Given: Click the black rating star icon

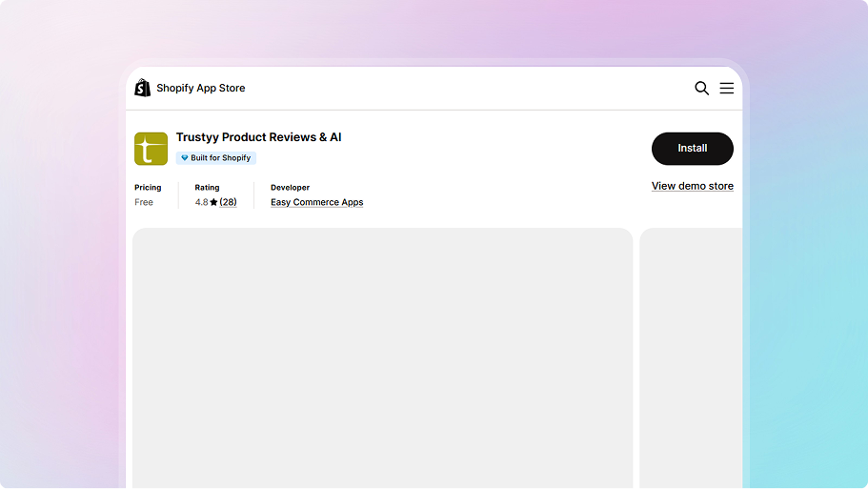Looking at the screenshot, I should tap(213, 202).
